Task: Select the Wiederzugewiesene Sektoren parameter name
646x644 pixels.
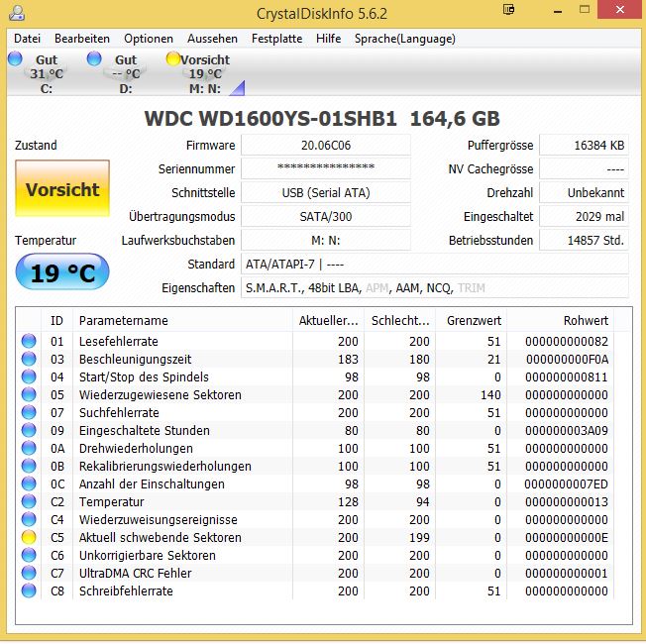Action: [x=161, y=394]
